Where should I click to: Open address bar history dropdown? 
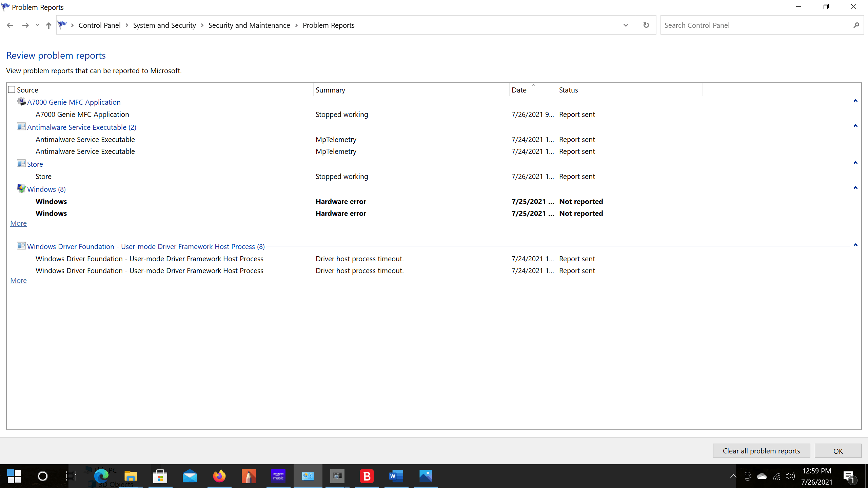626,25
